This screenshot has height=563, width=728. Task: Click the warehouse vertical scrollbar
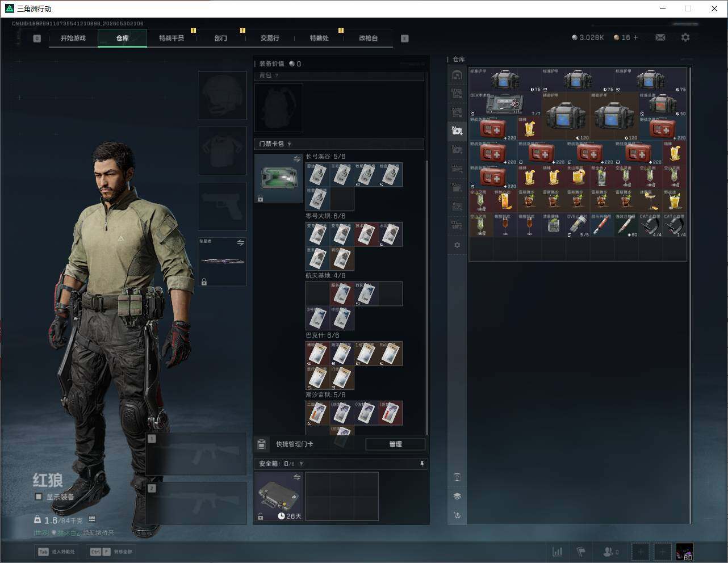(691, 295)
